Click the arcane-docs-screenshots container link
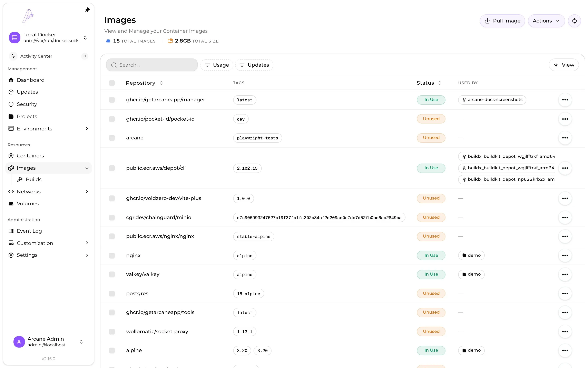The width and height of the screenshot is (588, 368). [x=492, y=100]
